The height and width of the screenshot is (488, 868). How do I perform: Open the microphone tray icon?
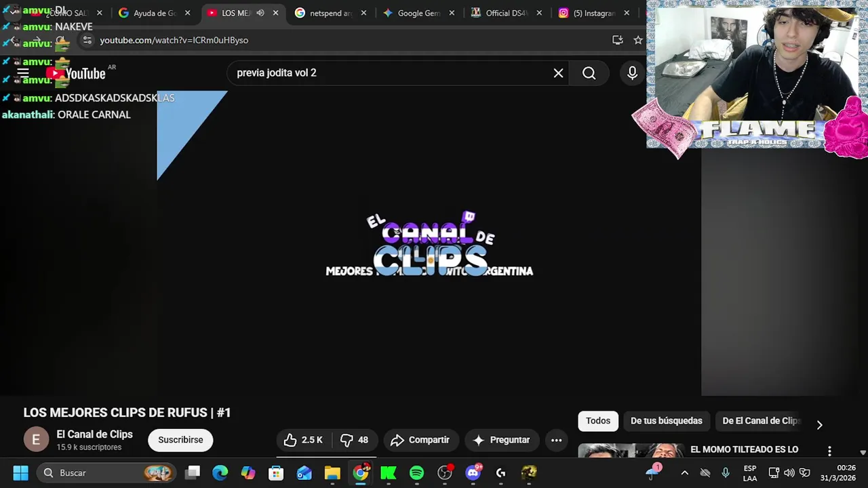tap(726, 472)
